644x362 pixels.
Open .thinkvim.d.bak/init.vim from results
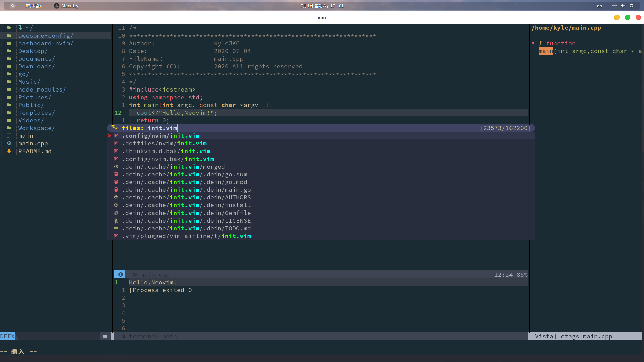[x=166, y=151]
